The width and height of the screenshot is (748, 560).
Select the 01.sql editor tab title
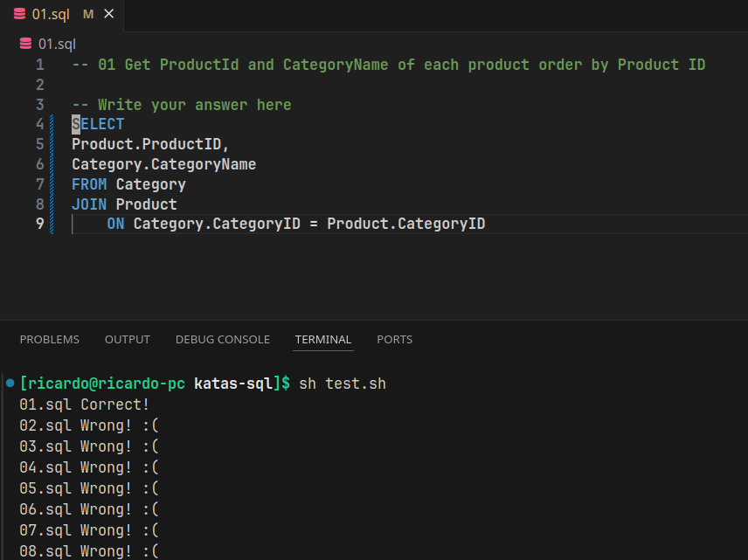tap(50, 15)
